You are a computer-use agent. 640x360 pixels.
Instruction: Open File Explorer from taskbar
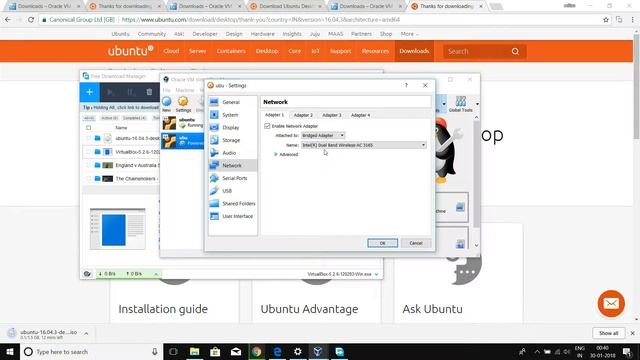(x=195, y=351)
